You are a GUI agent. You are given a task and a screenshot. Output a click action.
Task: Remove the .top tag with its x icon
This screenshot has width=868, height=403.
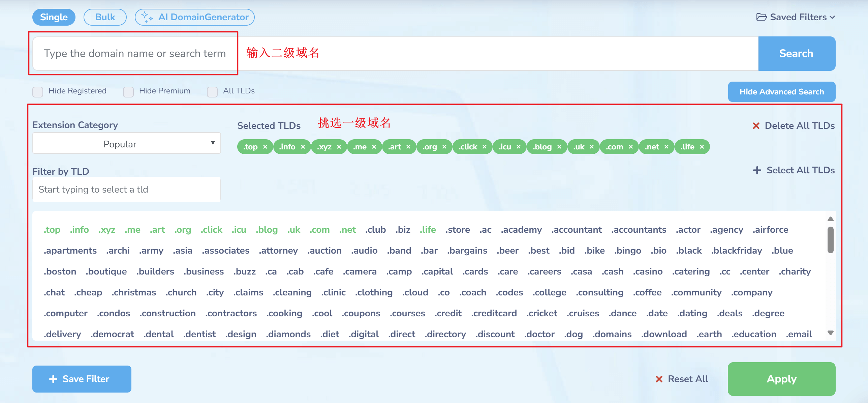point(265,147)
